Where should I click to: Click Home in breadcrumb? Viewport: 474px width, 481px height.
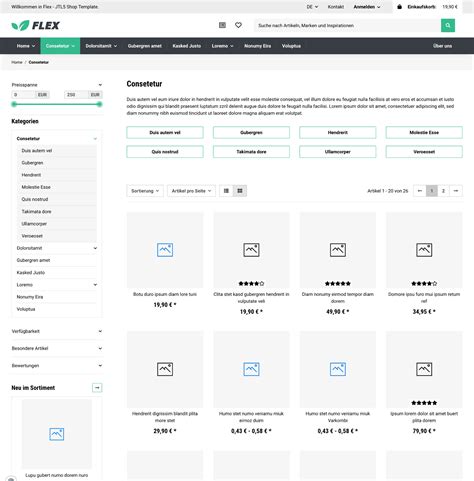(x=17, y=62)
